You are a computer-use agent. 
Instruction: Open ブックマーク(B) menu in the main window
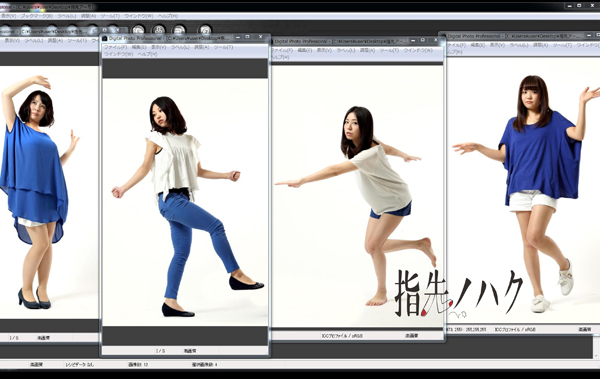(x=37, y=16)
